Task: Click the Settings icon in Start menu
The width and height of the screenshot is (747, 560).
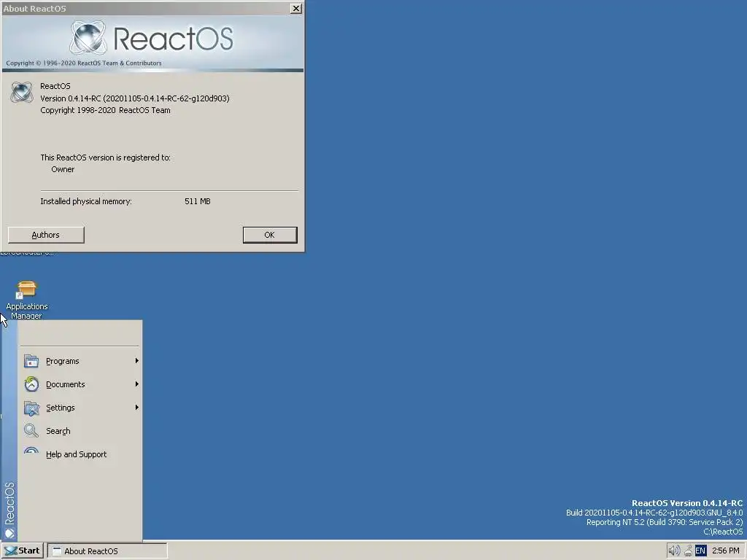Action: pos(31,408)
